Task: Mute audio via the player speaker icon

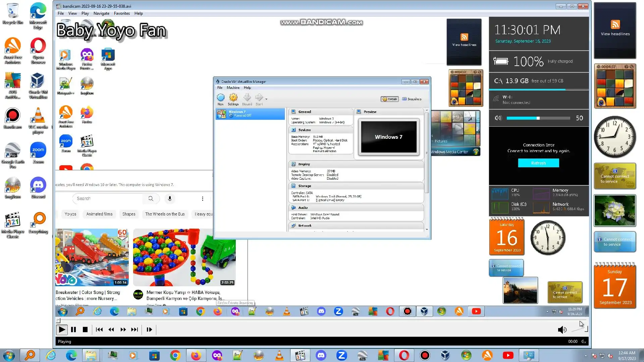Action: point(562,330)
